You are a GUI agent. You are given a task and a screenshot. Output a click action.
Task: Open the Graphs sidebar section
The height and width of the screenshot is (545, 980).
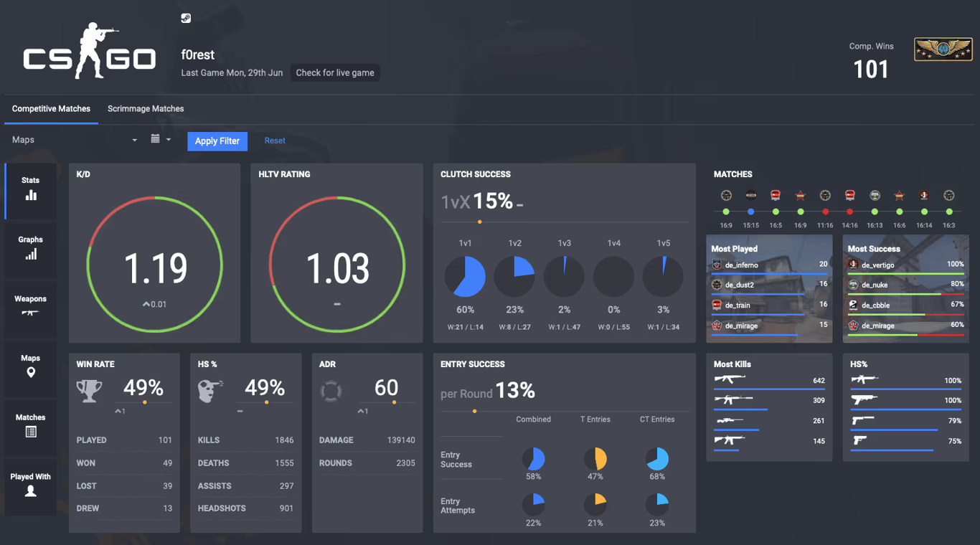click(x=31, y=249)
